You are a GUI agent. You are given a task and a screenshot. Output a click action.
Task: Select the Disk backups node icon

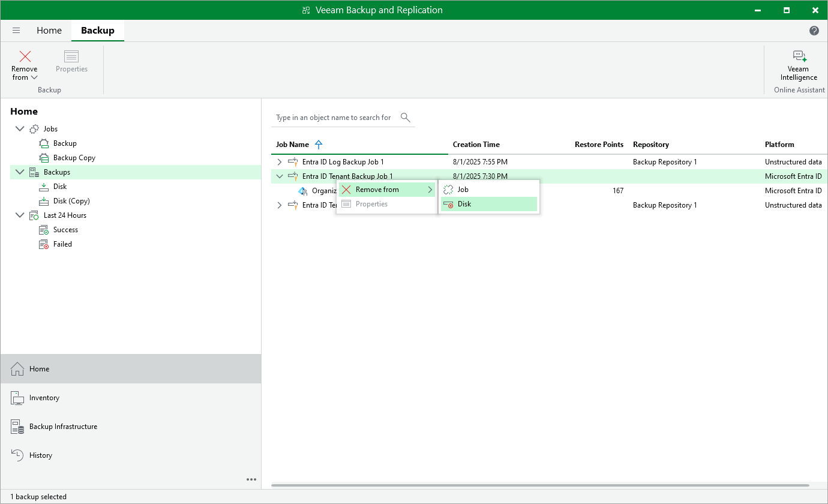[x=44, y=186]
